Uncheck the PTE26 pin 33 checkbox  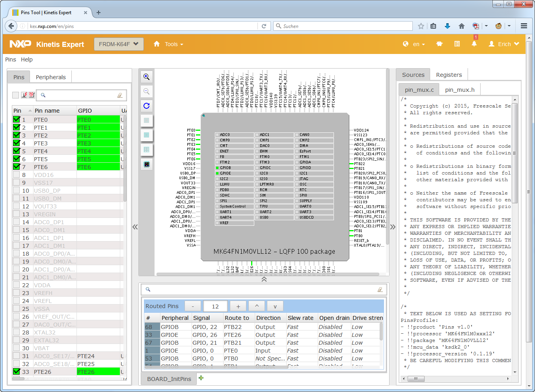point(17,372)
